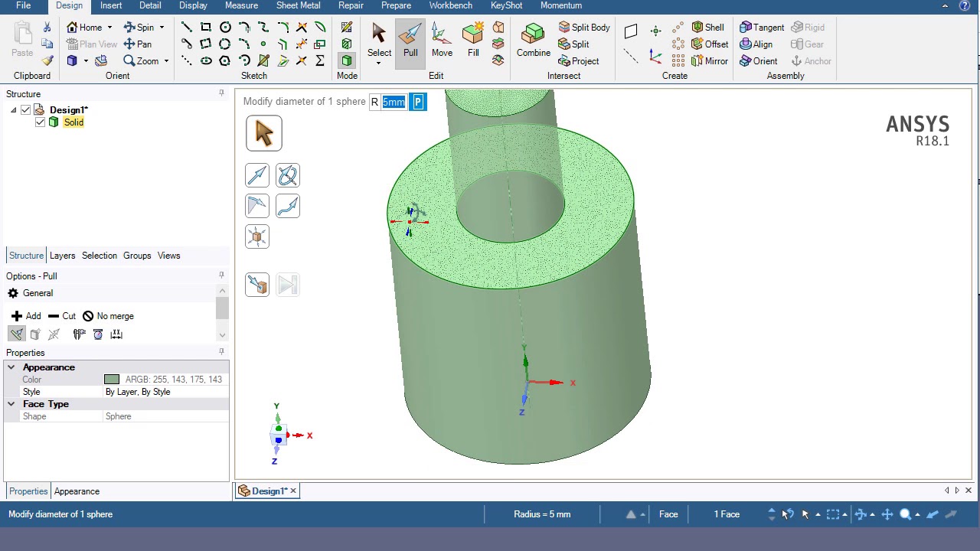The height and width of the screenshot is (551, 980).
Task: Select the No merge option
Action: 108,316
